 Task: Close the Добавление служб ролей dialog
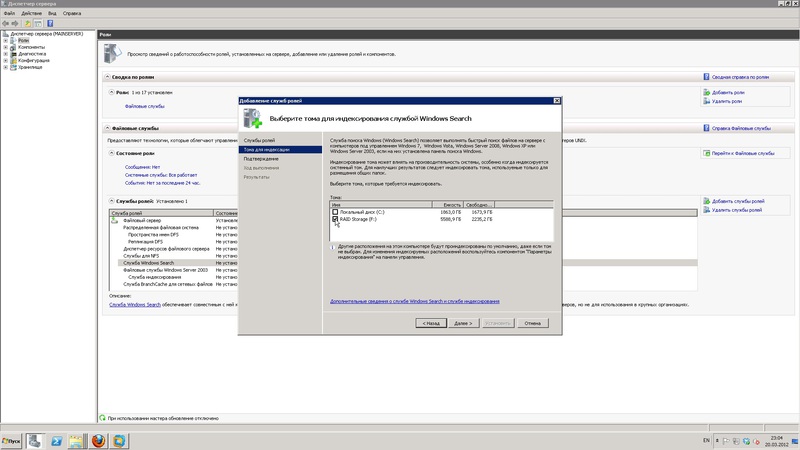pos(557,101)
